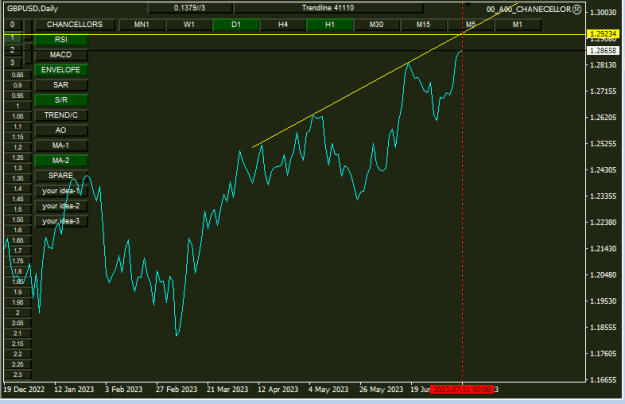The width and height of the screenshot is (625, 404).
Task: Click the 'your idea-2' button
Action: tap(61, 206)
